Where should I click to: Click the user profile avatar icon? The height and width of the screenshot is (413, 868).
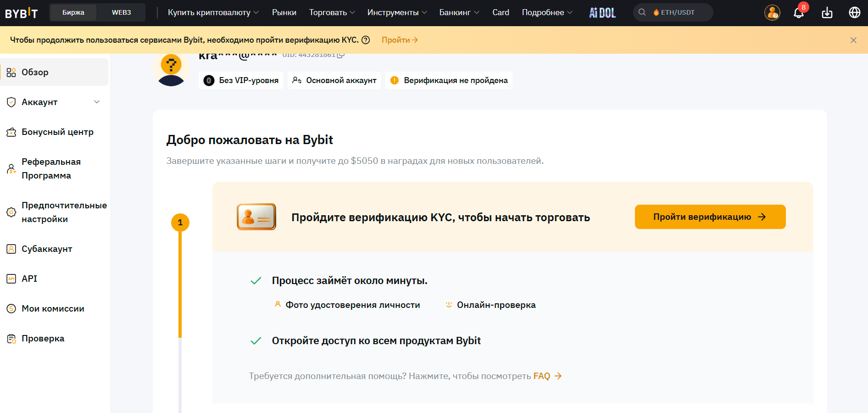click(772, 13)
